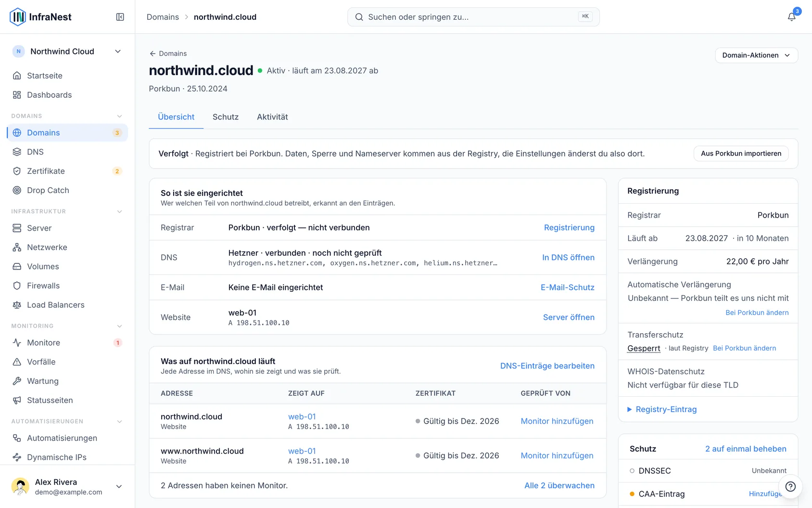Click the E-Mail-Schutz link
The height and width of the screenshot is (508, 812).
[x=568, y=287]
